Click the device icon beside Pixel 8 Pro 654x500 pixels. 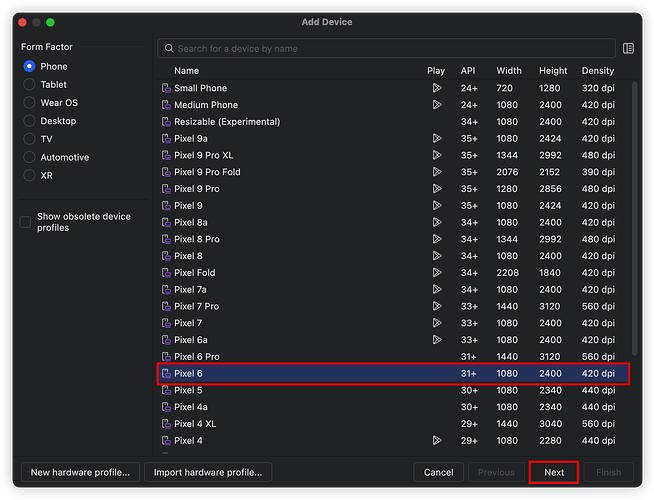pyautogui.click(x=166, y=239)
